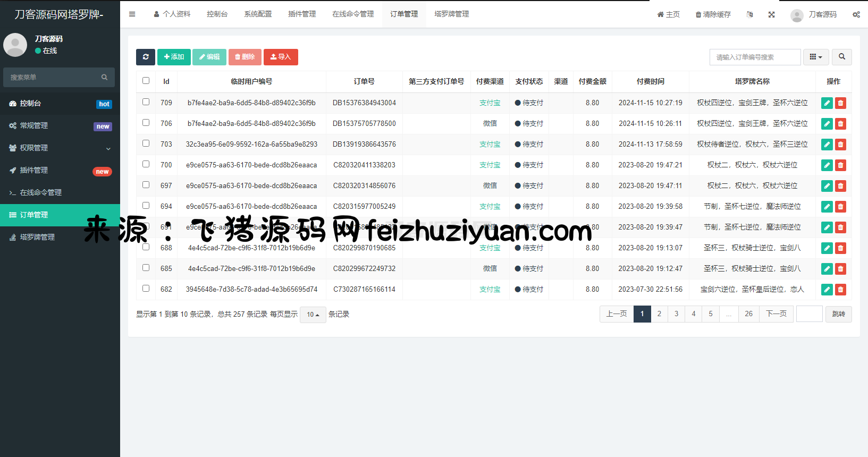Open the column display dropdown

815,57
